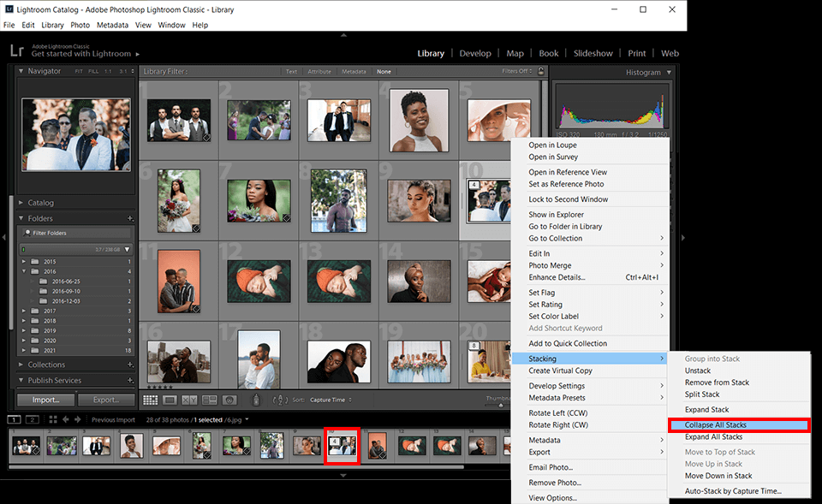Collapse the Navigator panel
This screenshot has height=504, width=822.
(x=21, y=71)
